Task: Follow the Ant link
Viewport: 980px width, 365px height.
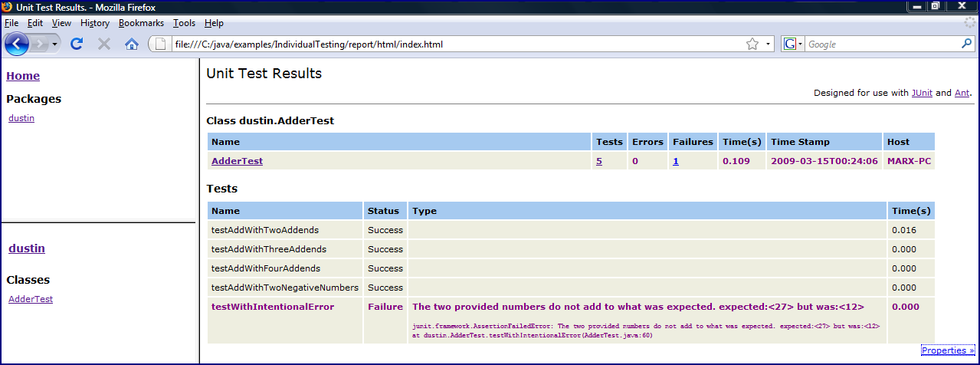Action: (962, 93)
